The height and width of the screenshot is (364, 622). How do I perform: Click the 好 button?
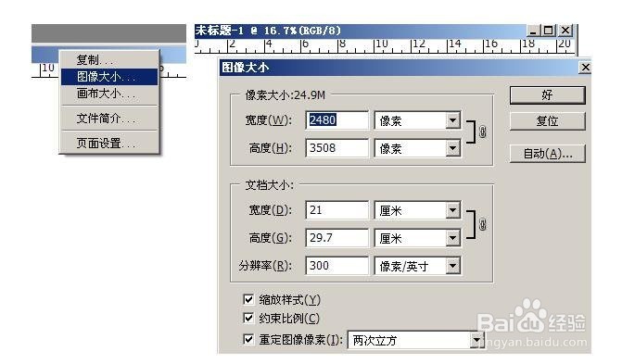(547, 95)
